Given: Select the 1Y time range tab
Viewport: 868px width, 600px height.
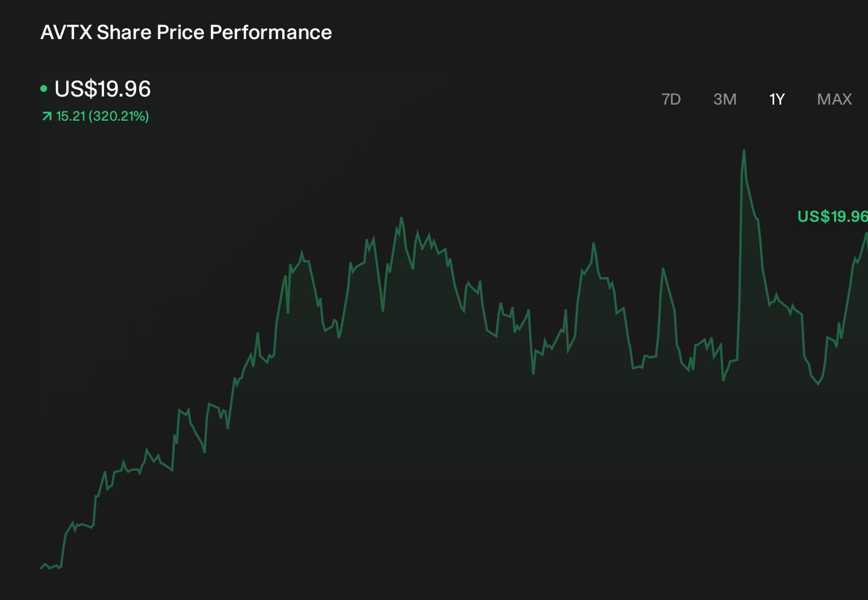Looking at the screenshot, I should tap(777, 99).
